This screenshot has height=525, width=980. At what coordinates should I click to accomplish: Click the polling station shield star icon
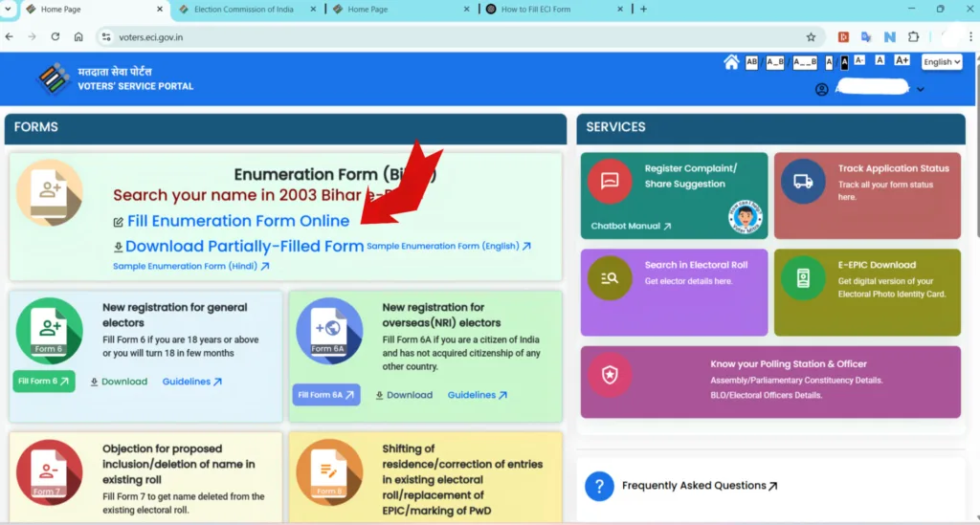click(610, 375)
